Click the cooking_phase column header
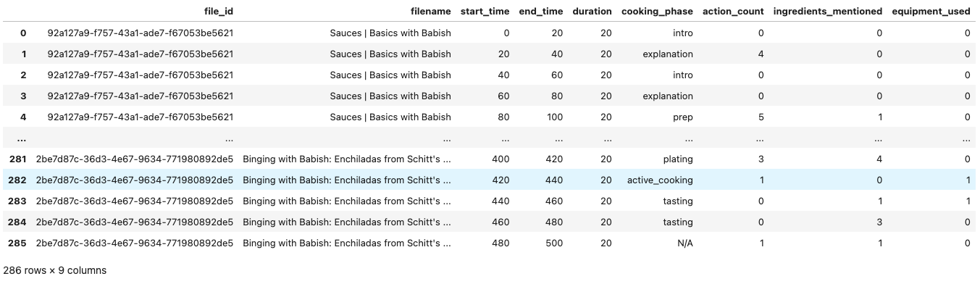 point(657,12)
